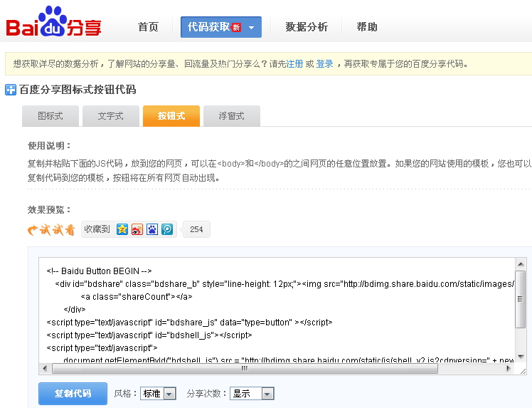Click the Sina Weibo share icon
Screen dimensions: 532x408
pos(137,229)
